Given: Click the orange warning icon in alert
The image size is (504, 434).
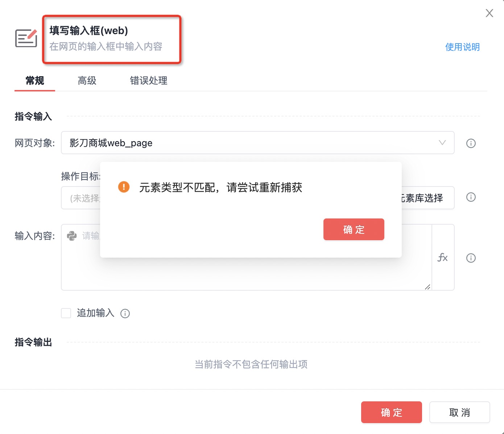Looking at the screenshot, I should [124, 187].
